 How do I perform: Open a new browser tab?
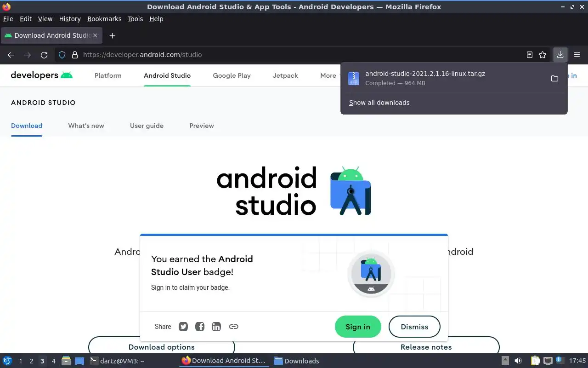(x=112, y=35)
